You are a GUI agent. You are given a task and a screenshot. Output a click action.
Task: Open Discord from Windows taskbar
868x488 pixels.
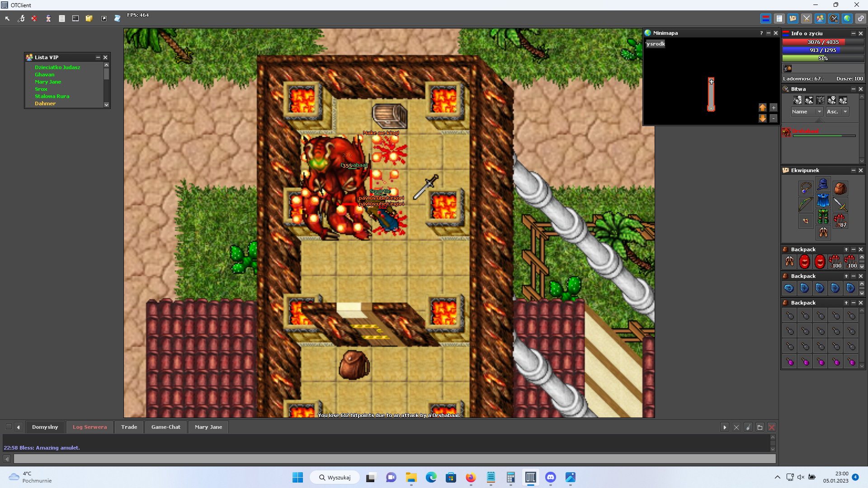pyautogui.click(x=551, y=477)
